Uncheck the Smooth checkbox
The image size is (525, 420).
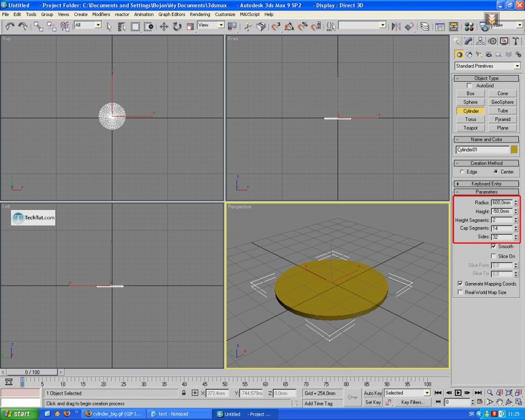[494, 246]
